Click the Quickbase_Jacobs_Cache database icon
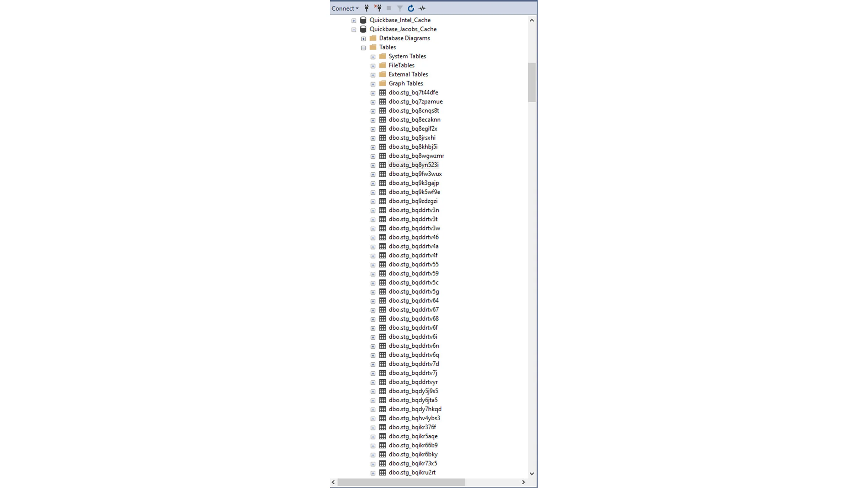Screen dimensions: 868x488 (x=362, y=29)
